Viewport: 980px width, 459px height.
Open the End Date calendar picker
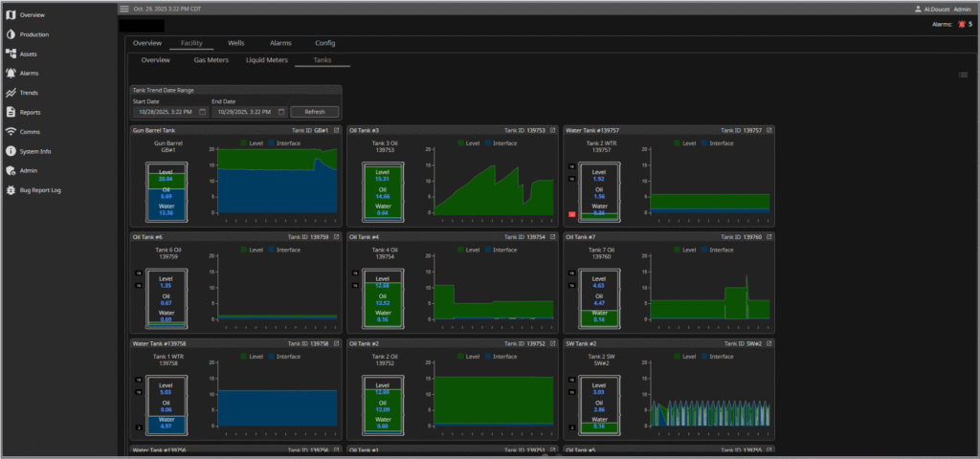280,112
